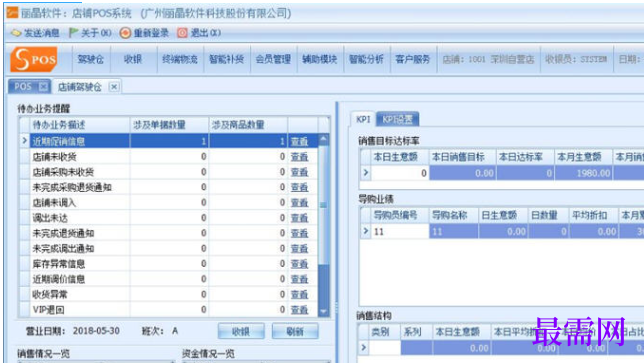This screenshot has width=644, height=363.
Task: Click 查看 link for 调出未达
Action: pyautogui.click(x=299, y=218)
